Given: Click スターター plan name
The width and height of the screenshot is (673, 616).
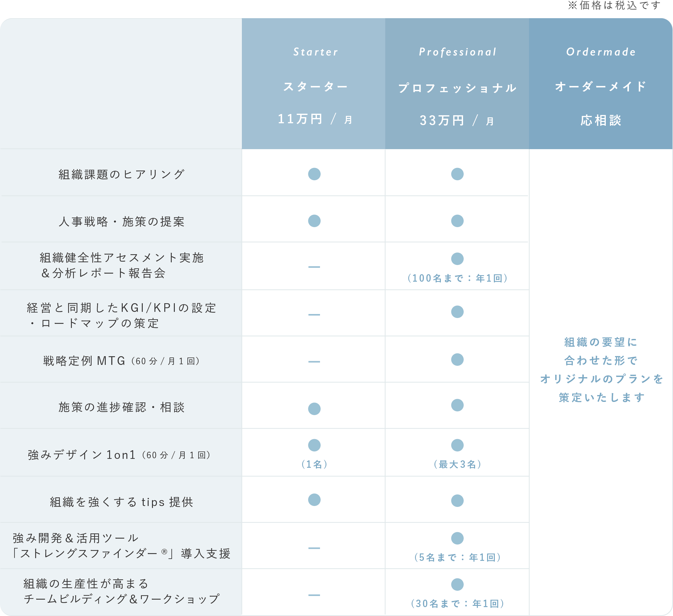Looking at the screenshot, I should tap(315, 87).
